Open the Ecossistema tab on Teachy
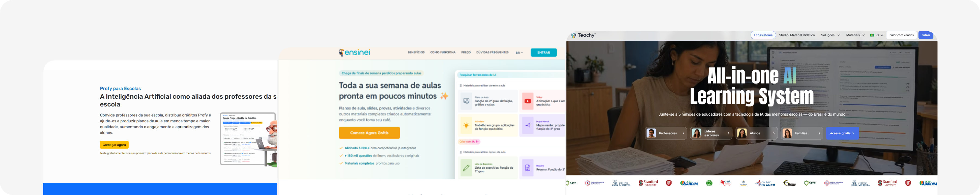Viewport: 980px width, 195px height. 763,35
